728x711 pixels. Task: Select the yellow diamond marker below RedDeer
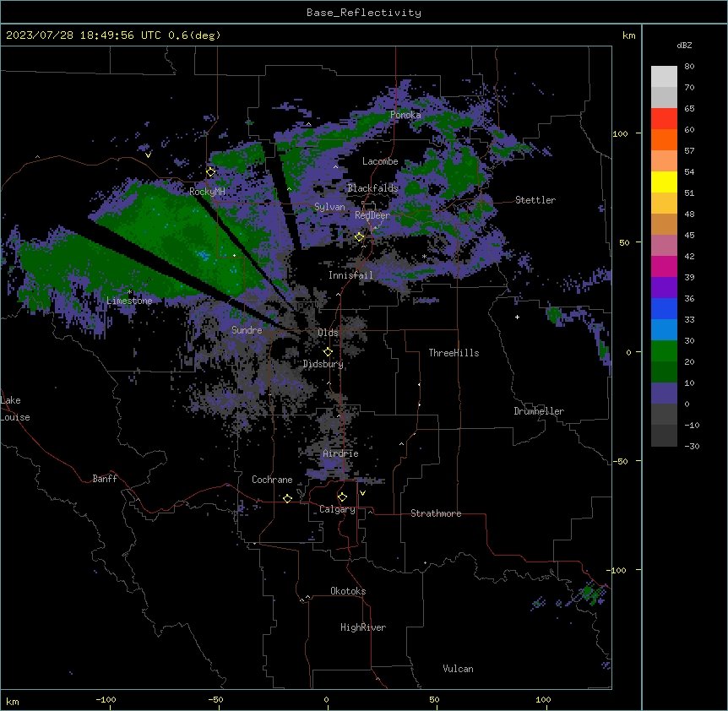point(359,237)
